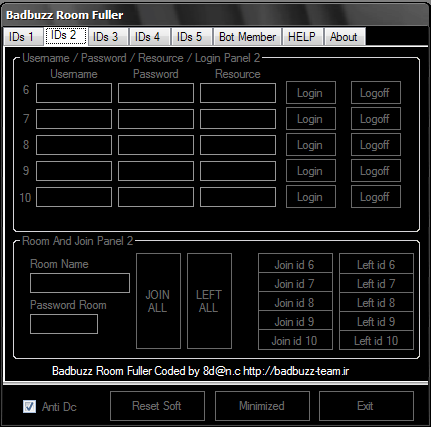The image size is (431, 427).
Task: Click the Login button for ID 10
Action: click(x=311, y=197)
